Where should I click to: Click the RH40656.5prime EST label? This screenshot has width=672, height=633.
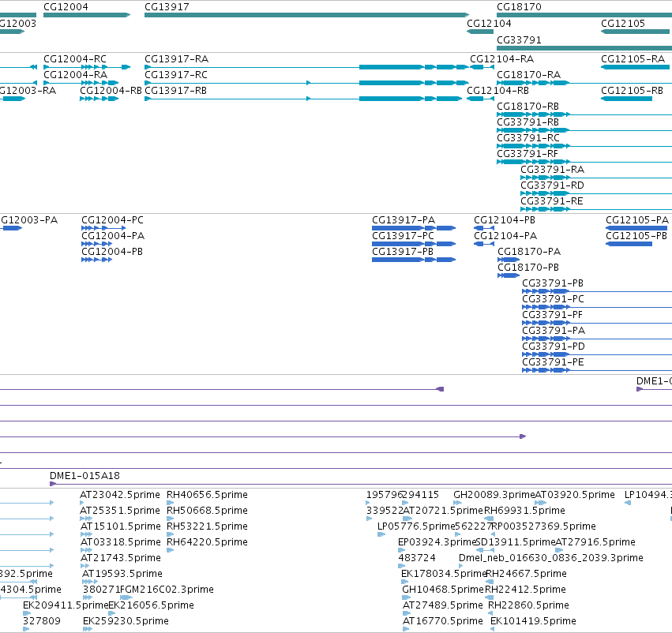pos(208,495)
